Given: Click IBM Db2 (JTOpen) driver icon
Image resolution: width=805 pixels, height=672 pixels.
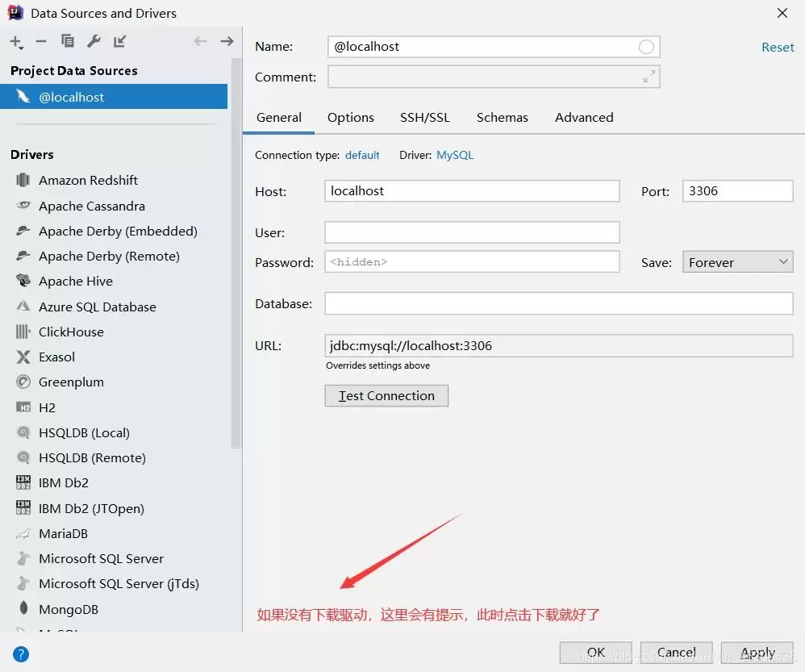Looking at the screenshot, I should [23, 507].
